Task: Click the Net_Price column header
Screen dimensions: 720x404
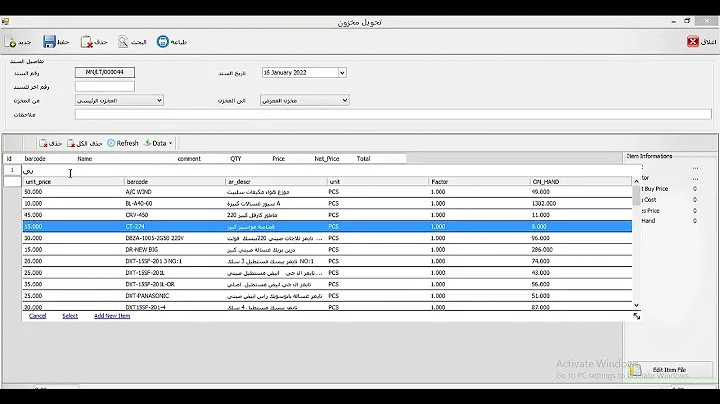Action: (326, 159)
